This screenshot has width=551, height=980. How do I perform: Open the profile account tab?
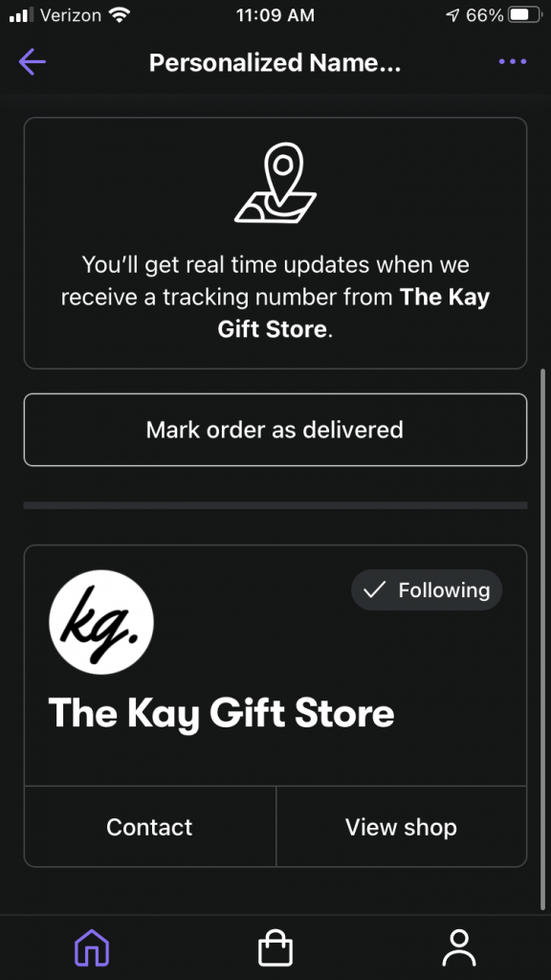459,947
